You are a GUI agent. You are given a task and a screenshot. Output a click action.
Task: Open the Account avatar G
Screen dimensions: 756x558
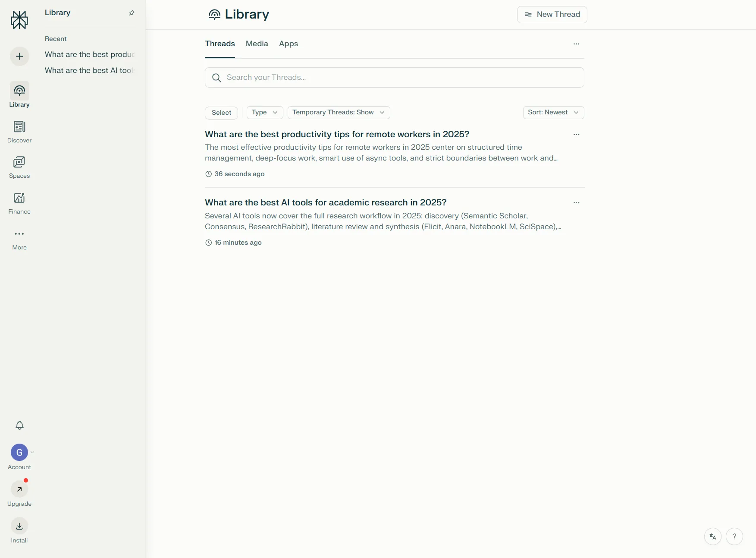(19, 452)
